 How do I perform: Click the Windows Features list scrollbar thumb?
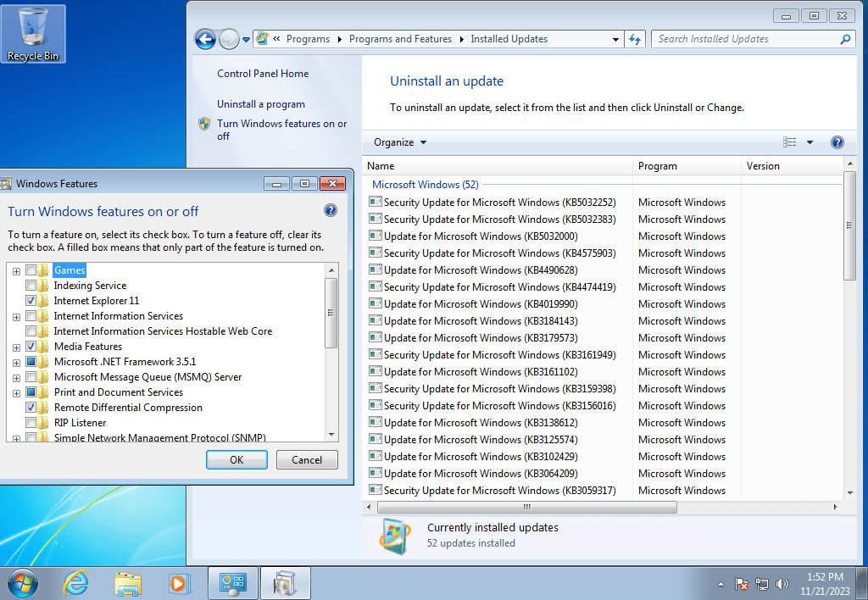(x=331, y=312)
